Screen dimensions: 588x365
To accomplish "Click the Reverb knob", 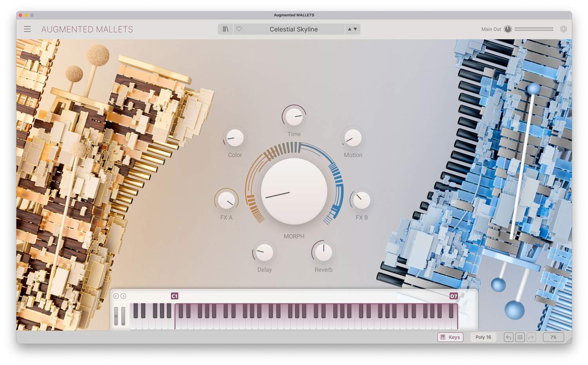I will click(323, 252).
